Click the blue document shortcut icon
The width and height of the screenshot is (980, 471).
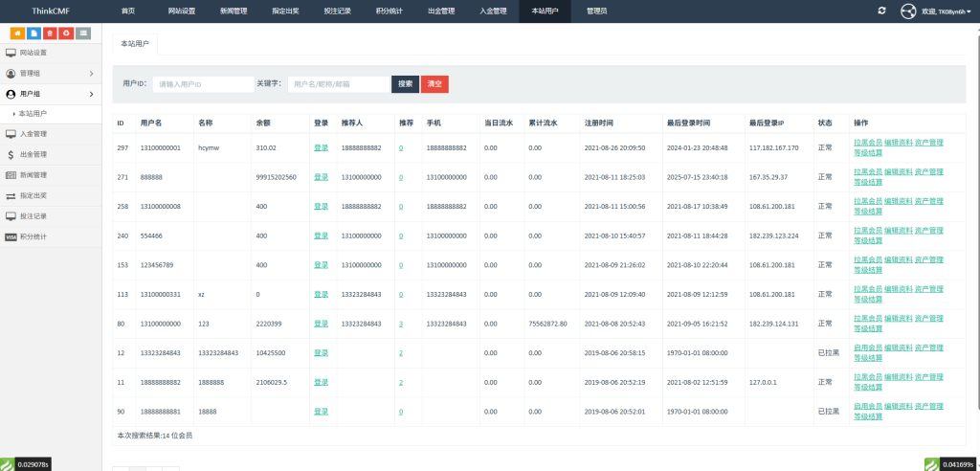tap(33, 34)
